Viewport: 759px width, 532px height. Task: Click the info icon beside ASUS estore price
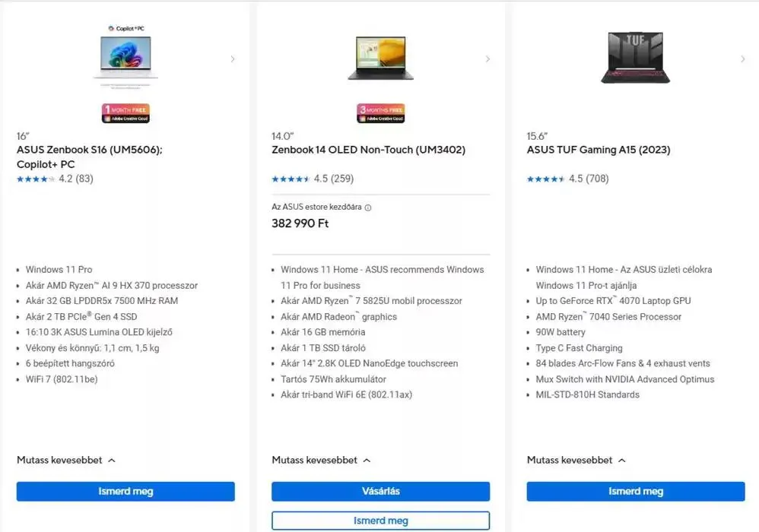pyautogui.click(x=368, y=207)
